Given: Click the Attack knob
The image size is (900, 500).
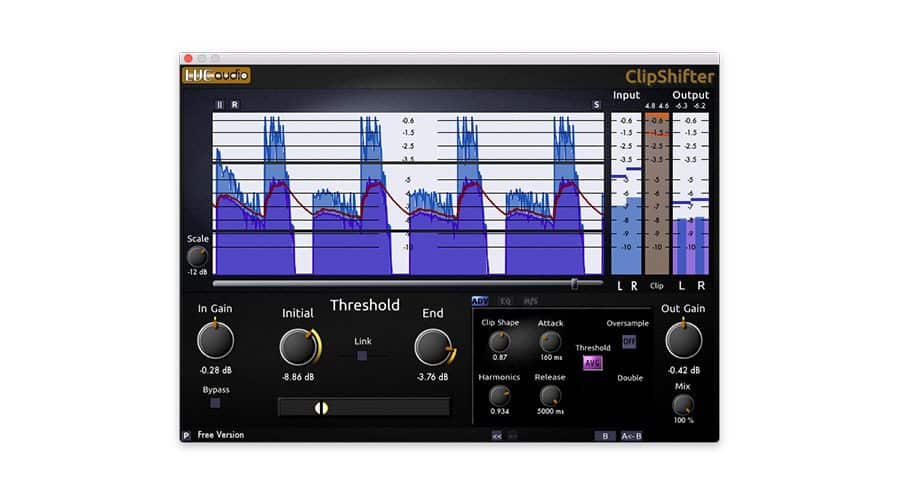Looking at the screenshot, I should point(550,342).
